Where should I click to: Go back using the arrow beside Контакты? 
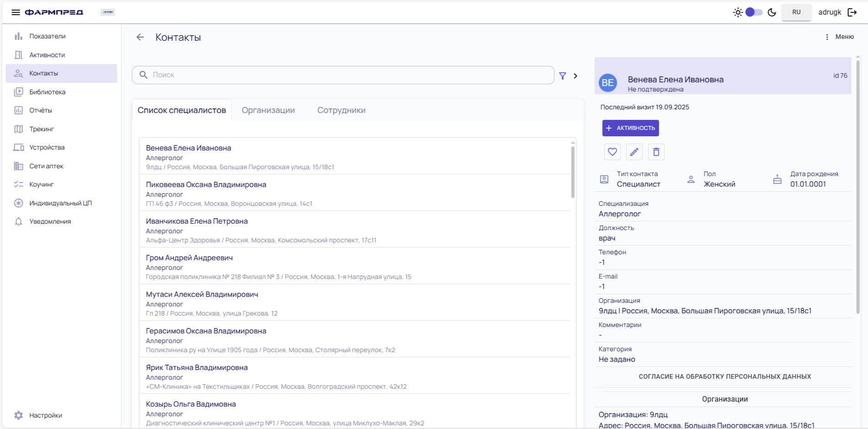[x=140, y=38]
